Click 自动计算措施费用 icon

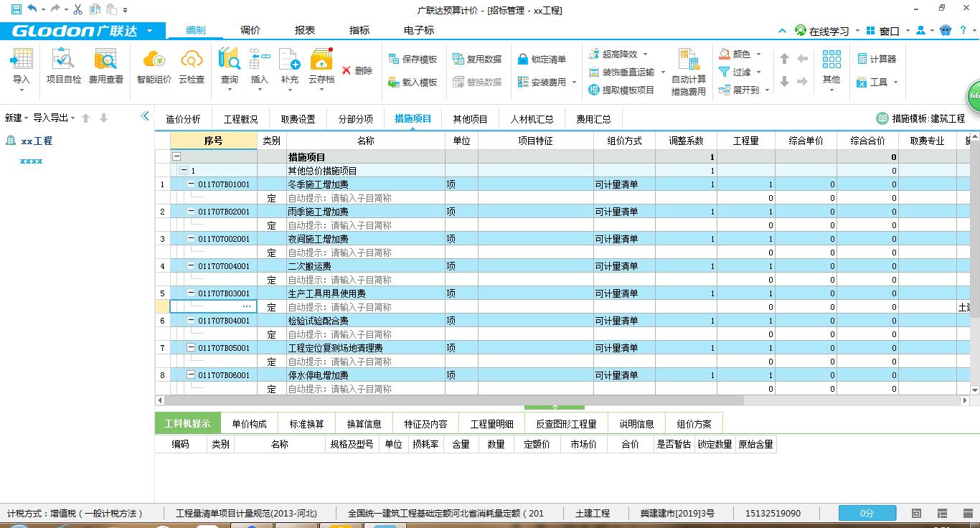pyautogui.click(x=689, y=59)
